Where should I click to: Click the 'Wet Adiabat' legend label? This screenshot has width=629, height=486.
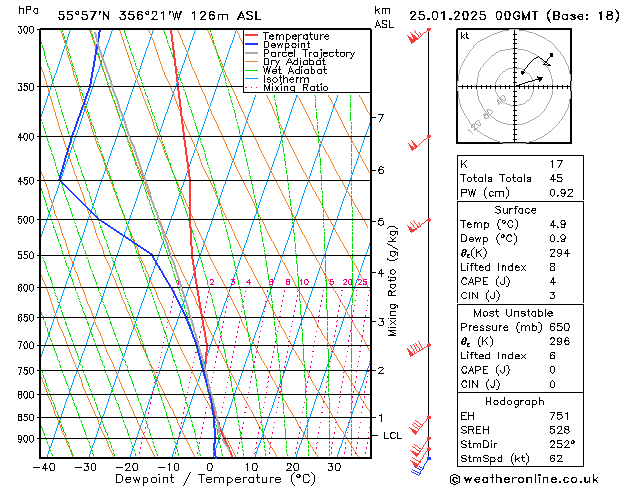[295, 71]
